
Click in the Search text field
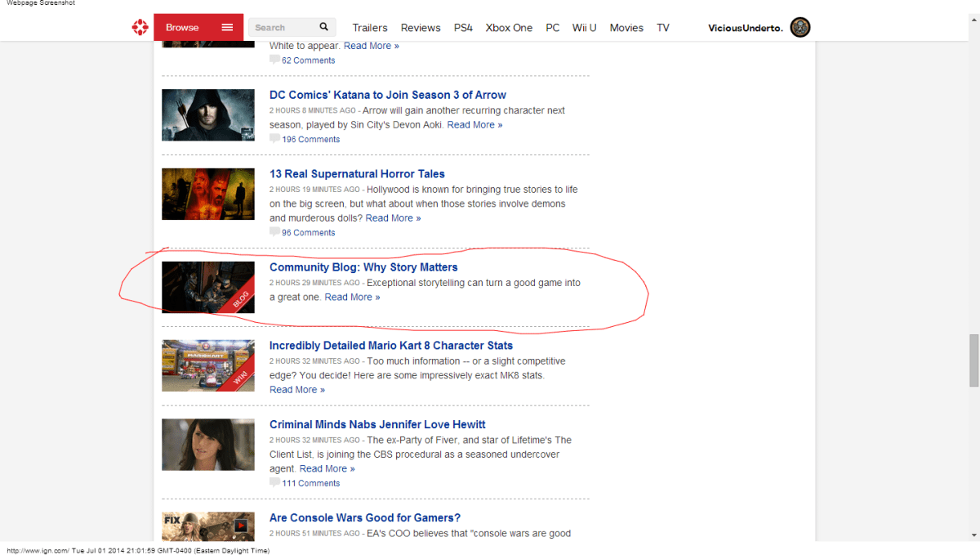[282, 28]
